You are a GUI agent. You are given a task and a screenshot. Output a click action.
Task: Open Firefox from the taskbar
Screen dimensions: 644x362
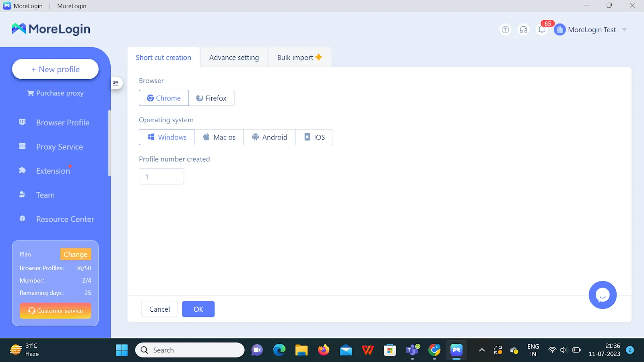(323, 350)
